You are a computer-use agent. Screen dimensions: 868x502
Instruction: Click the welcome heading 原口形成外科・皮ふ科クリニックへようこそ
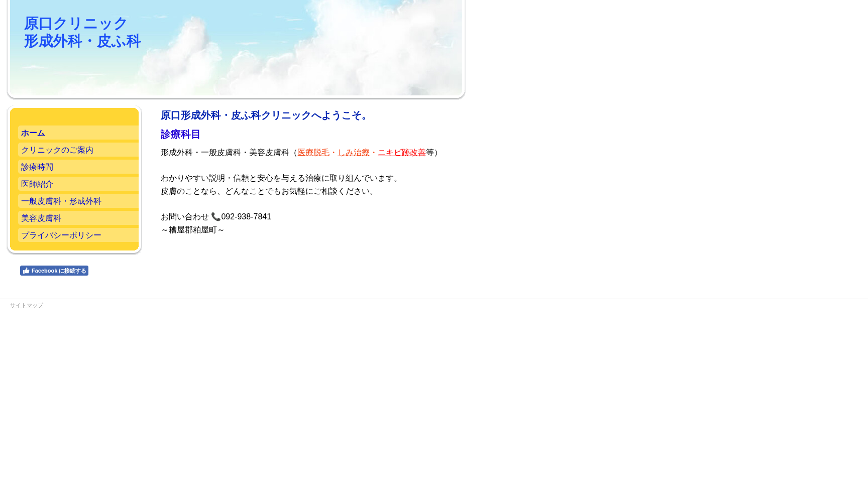click(x=264, y=115)
